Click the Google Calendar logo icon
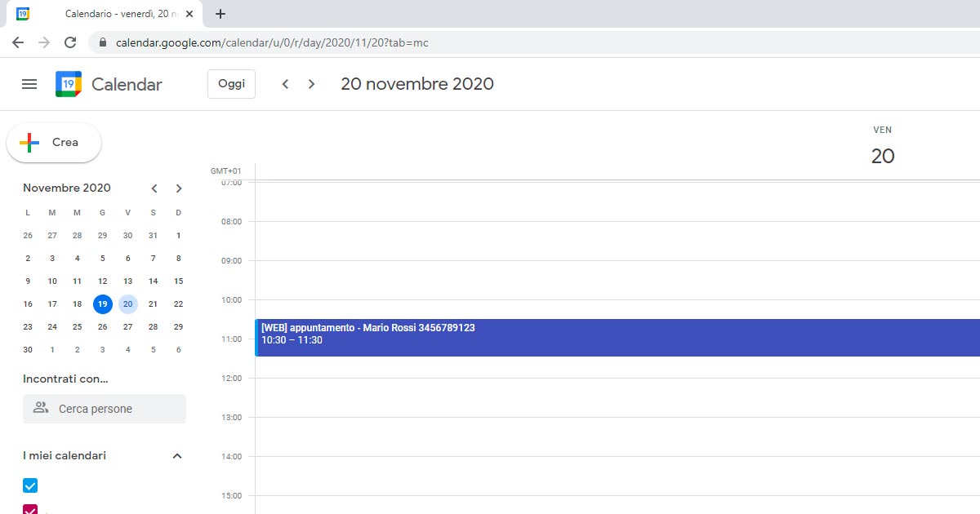Image resolution: width=980 pixels, height=514 pixels. [x=69, y=84]
